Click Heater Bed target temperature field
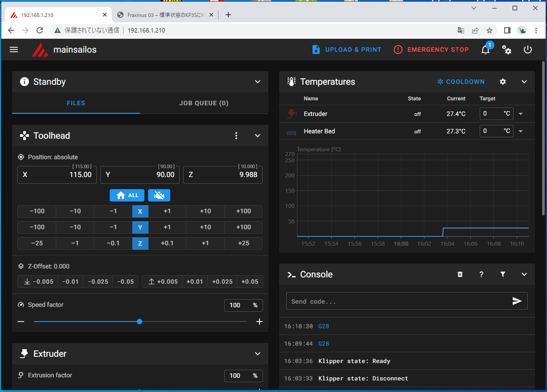The image size is (547, 392). click(x=496, y=131)
